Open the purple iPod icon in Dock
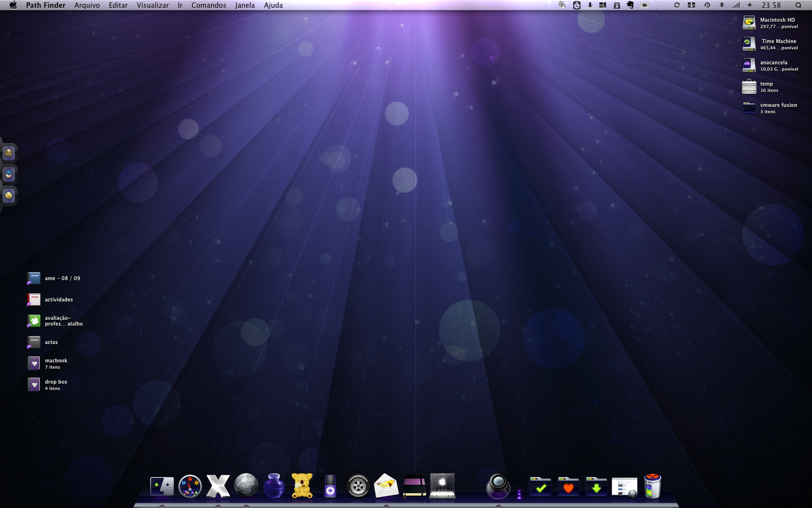This screenshot has height=508, width=812. pyautogui.click(x=330, y=486)
